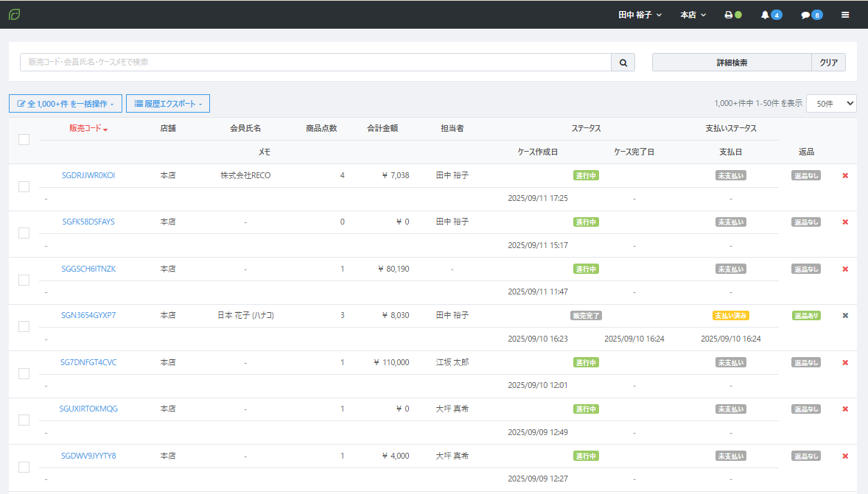Image resolution: width=868 pixels, height=494 pixels.
Task: Open the 本店 store menu
Action: [693, 15]
